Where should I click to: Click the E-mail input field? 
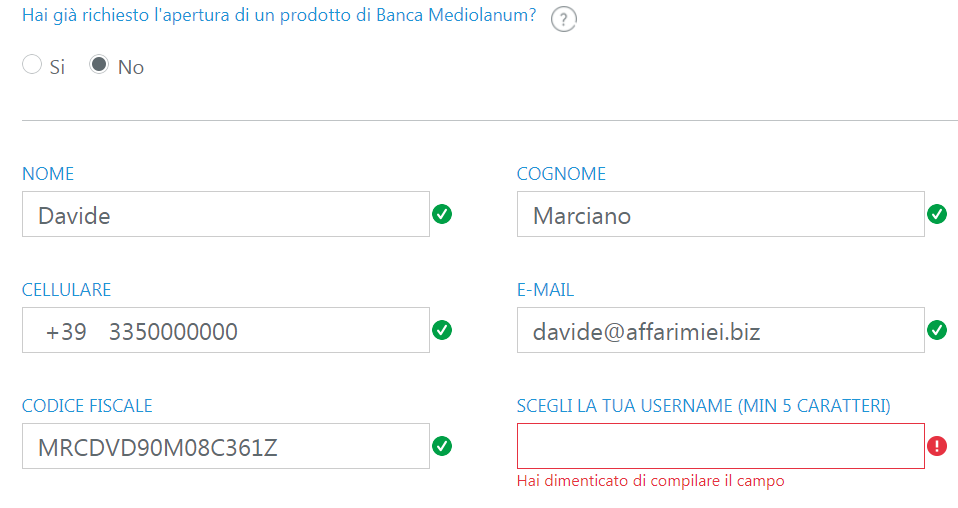[720, 330]
